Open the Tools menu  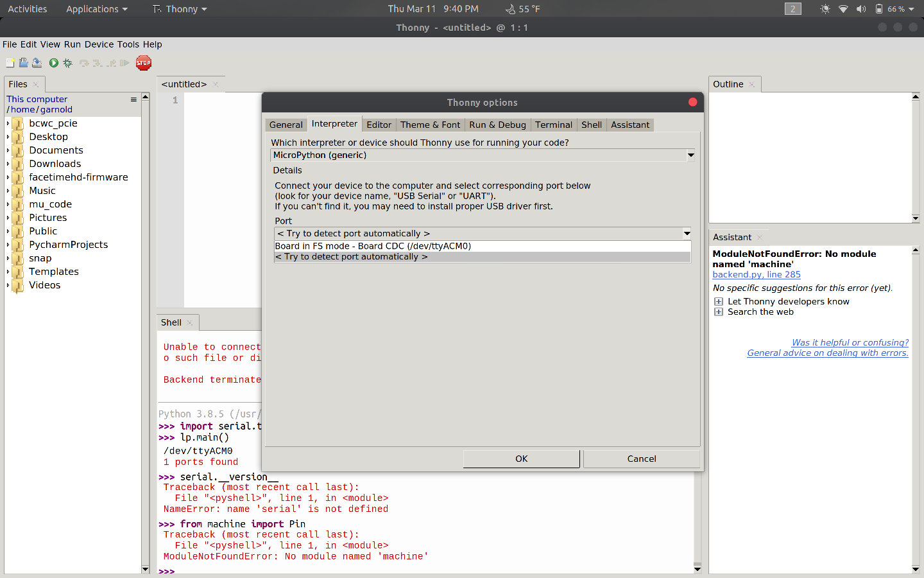click(x=128, y=44)
